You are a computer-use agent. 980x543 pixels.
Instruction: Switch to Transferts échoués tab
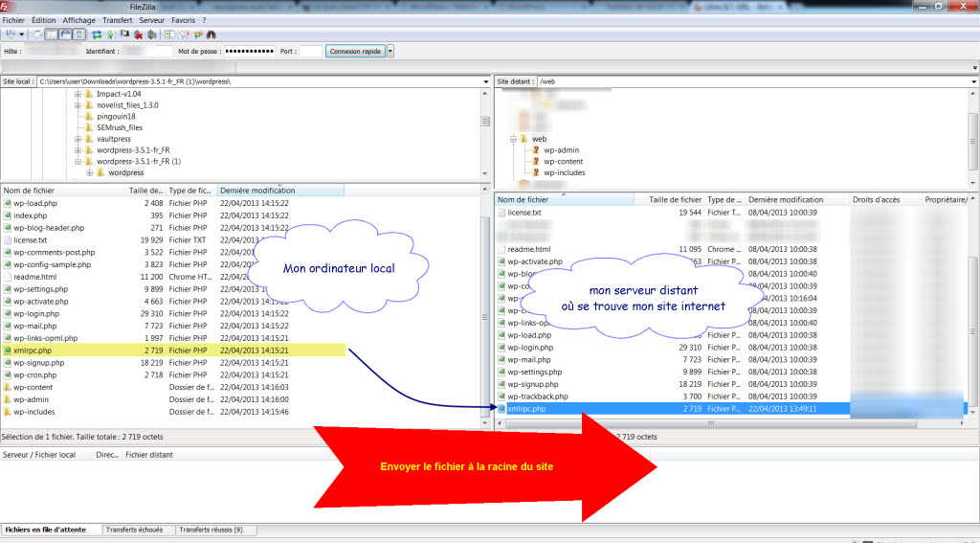(134, 530)
